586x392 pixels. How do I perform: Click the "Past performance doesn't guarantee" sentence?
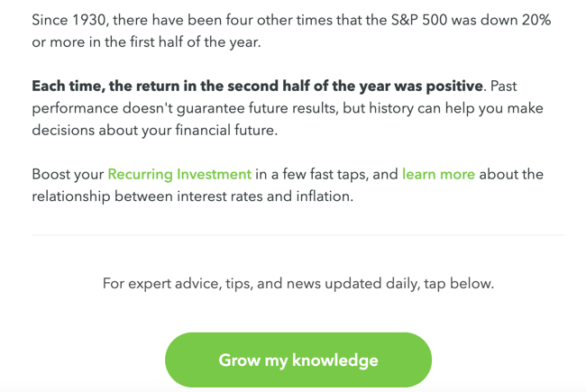270,108
